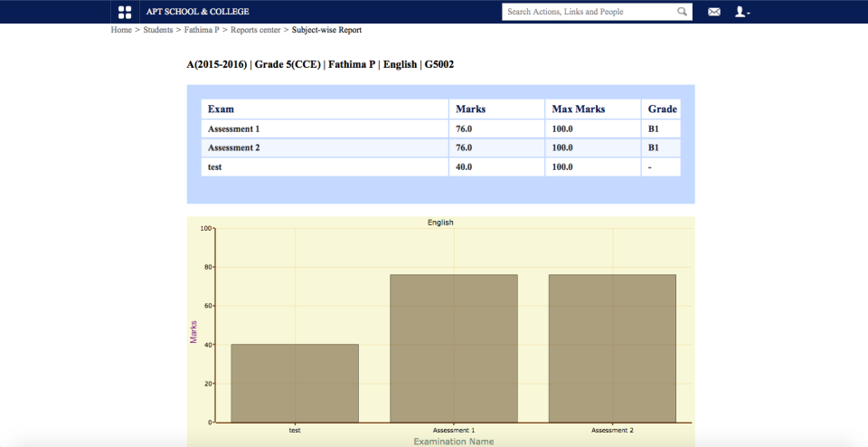Click the Assessment 2 chart bar
Screen dimensions: 868x447
[612, 348]
